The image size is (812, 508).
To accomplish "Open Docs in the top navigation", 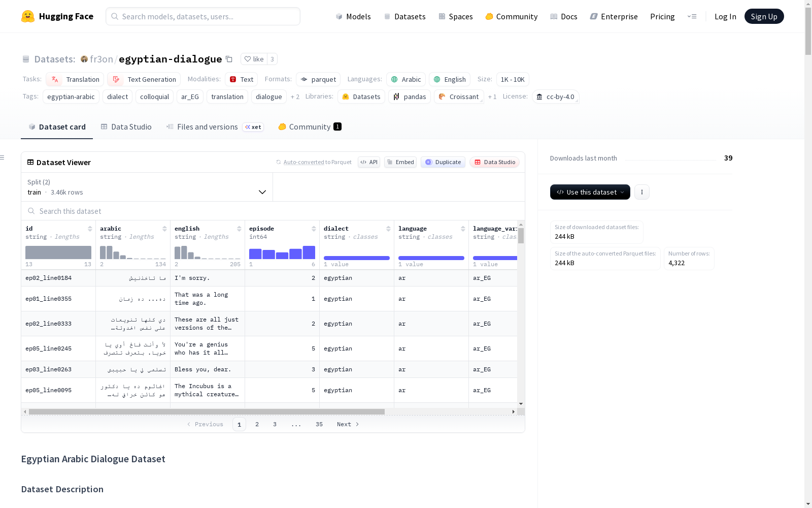I will pyautogui.click(x=564, y=16).
